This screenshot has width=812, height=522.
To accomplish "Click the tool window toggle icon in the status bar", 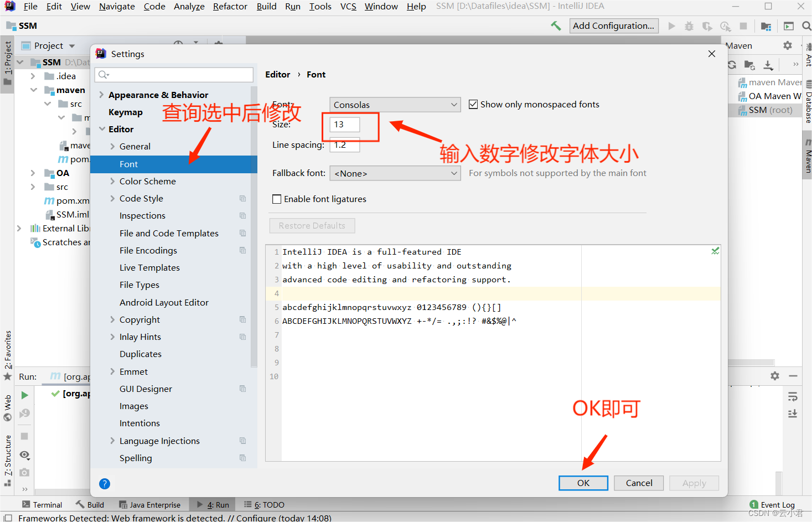I will [8, 518].
